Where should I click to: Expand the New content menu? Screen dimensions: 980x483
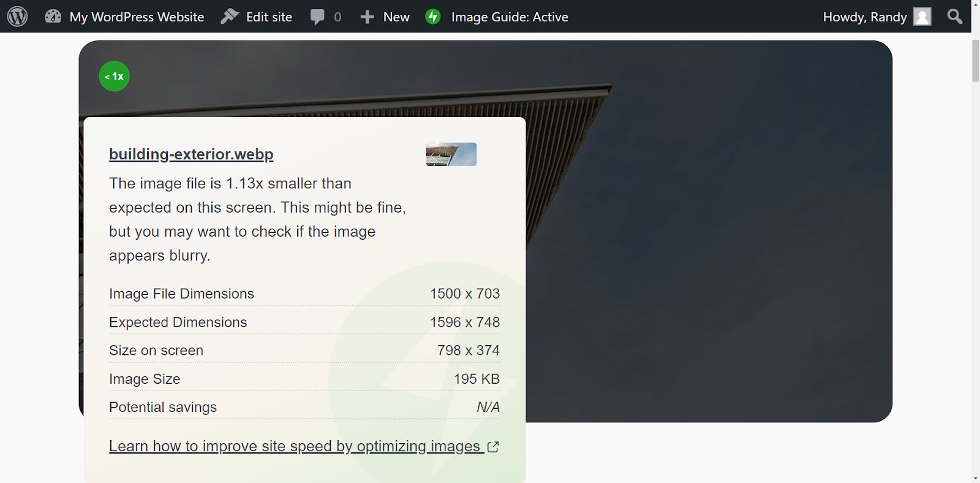point(396,17)
